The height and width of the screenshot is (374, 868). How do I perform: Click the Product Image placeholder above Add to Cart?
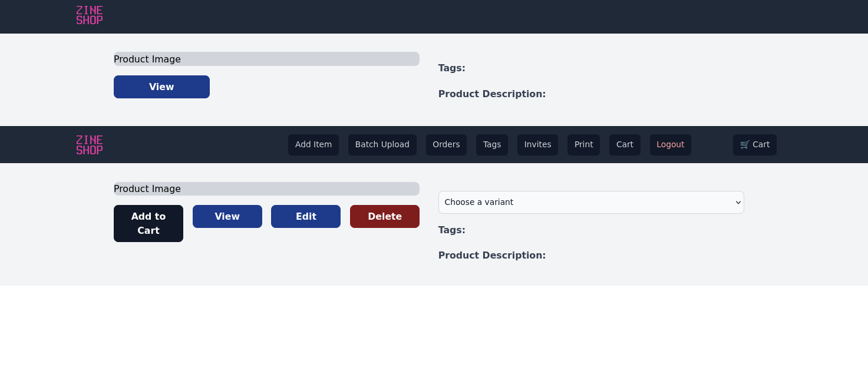(x=266, y=188)
